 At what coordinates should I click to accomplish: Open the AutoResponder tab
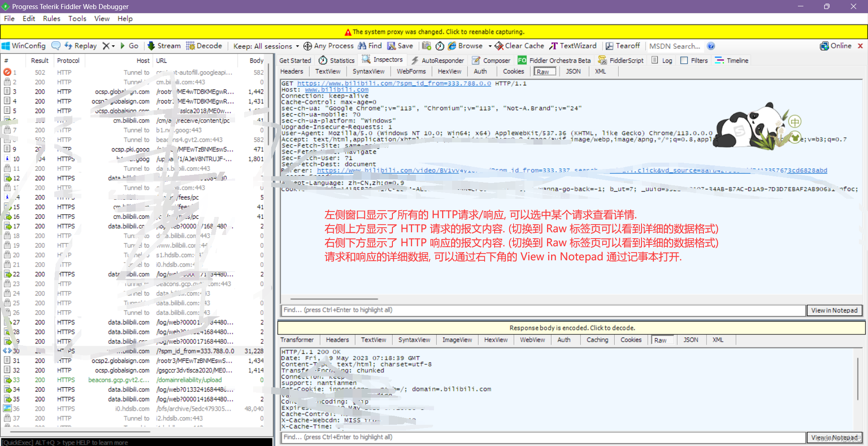click(438, 61)
